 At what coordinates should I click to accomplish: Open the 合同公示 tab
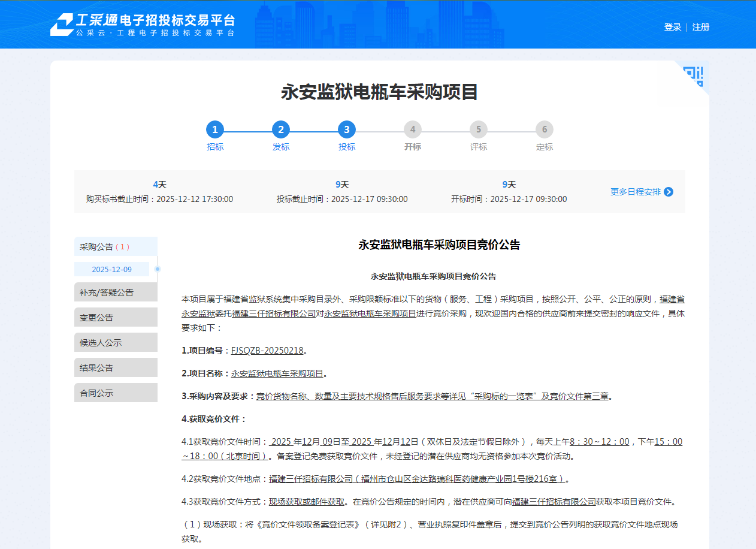coord(116,393)
